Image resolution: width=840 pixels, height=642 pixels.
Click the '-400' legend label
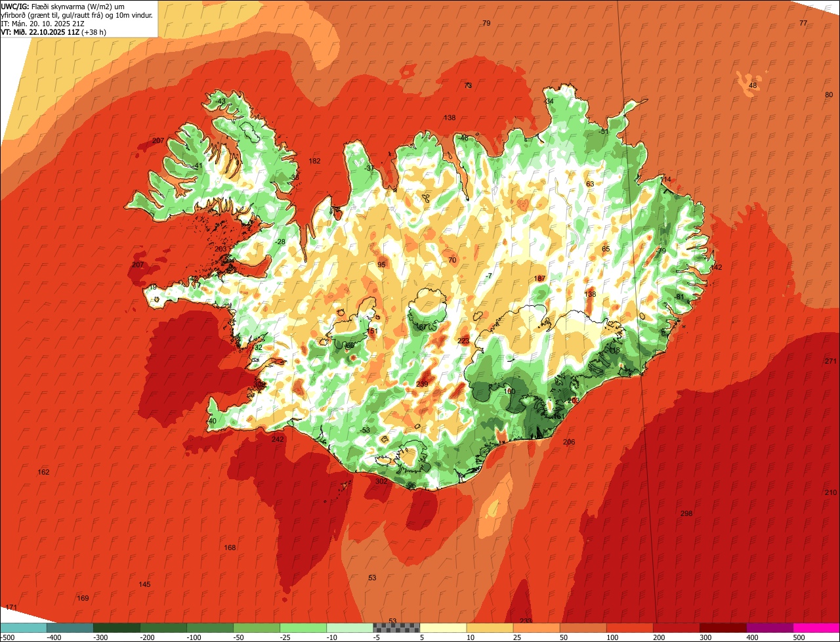point(54,637)
